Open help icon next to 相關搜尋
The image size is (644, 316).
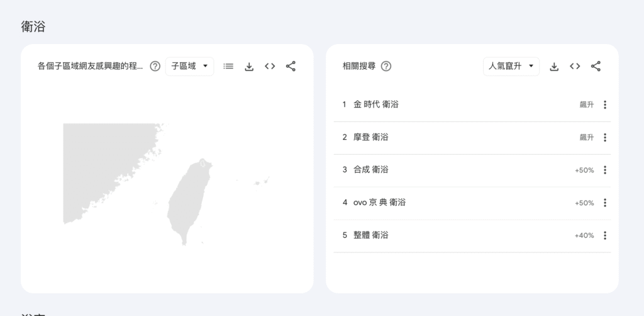[x=386, y=66]
